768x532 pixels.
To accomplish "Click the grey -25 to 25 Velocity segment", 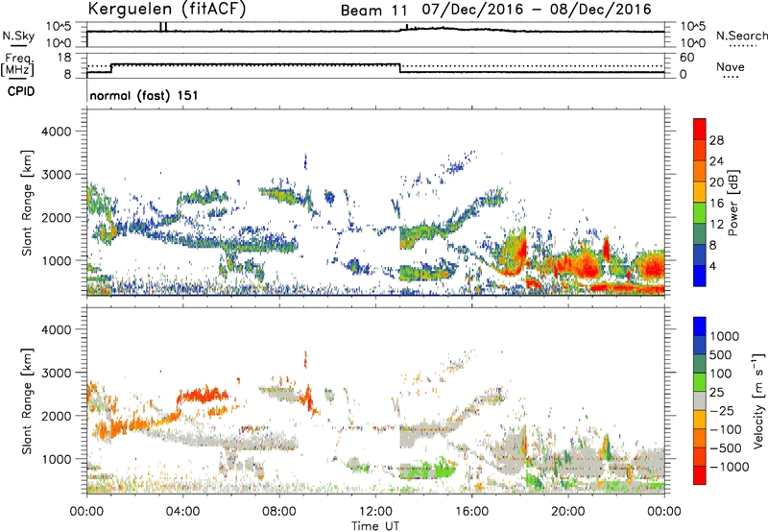I will 700,400.
